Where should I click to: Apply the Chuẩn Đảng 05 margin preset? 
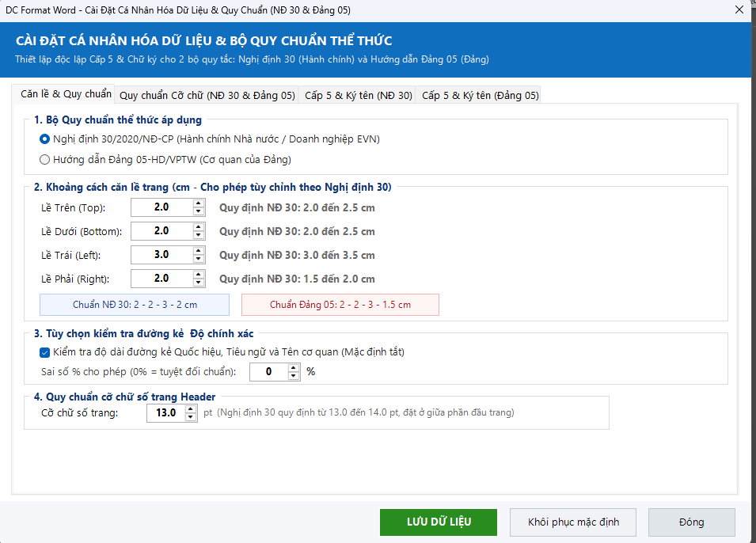pyautogui.click(x=340, y=305)
